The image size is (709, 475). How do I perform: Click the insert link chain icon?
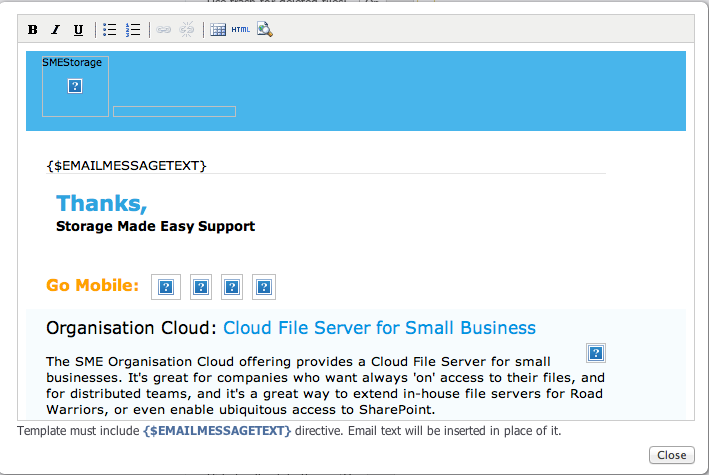click(164, 30)
